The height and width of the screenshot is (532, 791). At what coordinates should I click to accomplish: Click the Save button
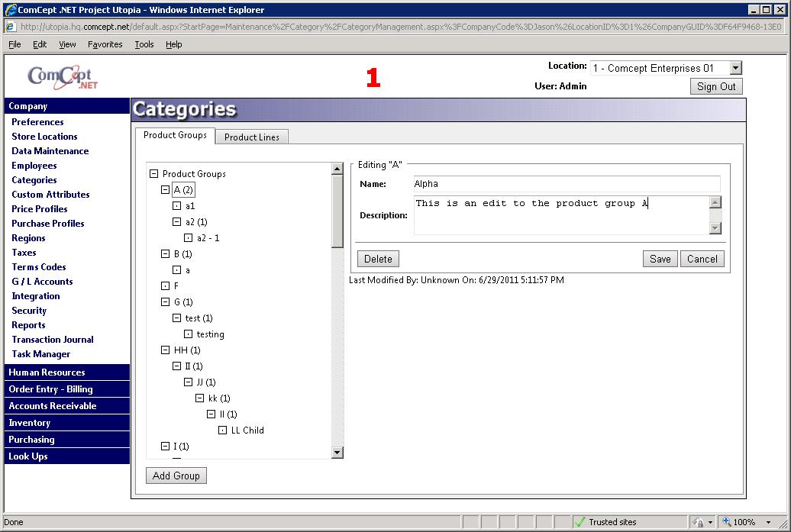660,259
